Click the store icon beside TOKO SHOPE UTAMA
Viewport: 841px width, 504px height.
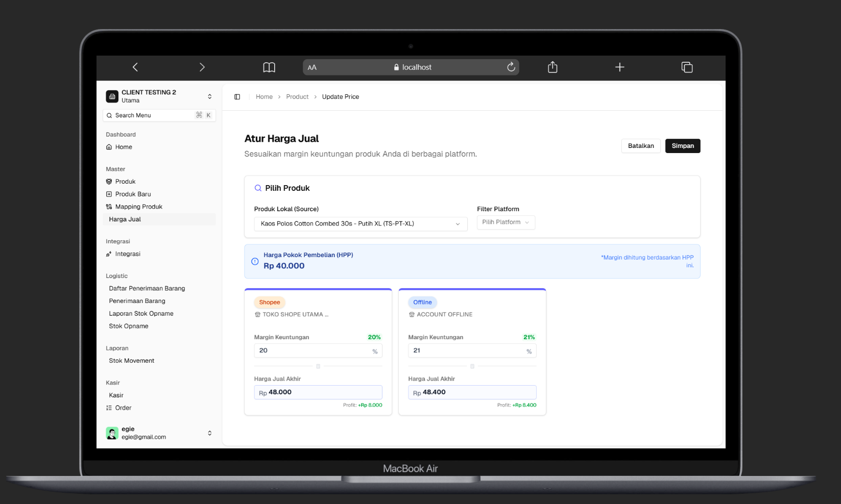[x=258, y=314]
